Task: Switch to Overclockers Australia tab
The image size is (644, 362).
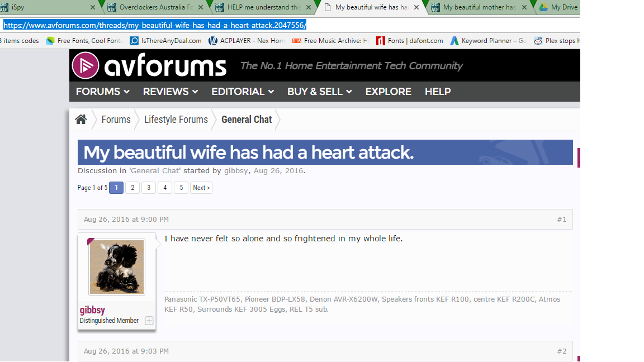Action: click(156, 7)
